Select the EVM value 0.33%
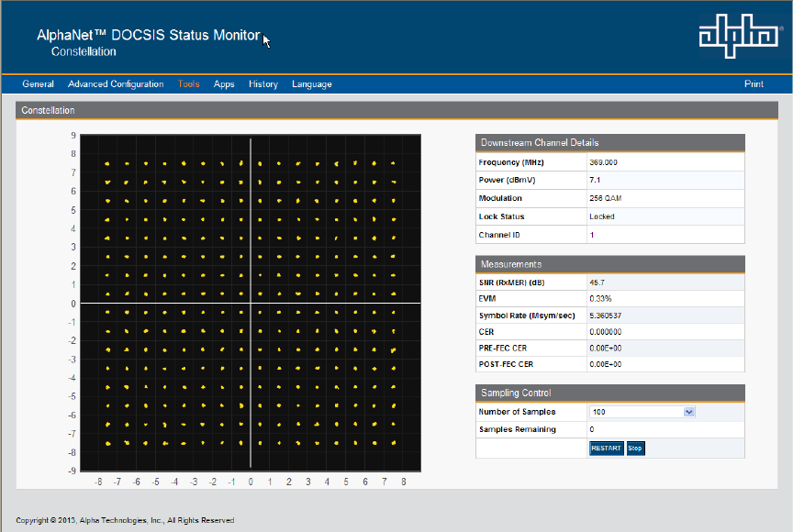Screen dimensions: 793x532 point(600,299)
